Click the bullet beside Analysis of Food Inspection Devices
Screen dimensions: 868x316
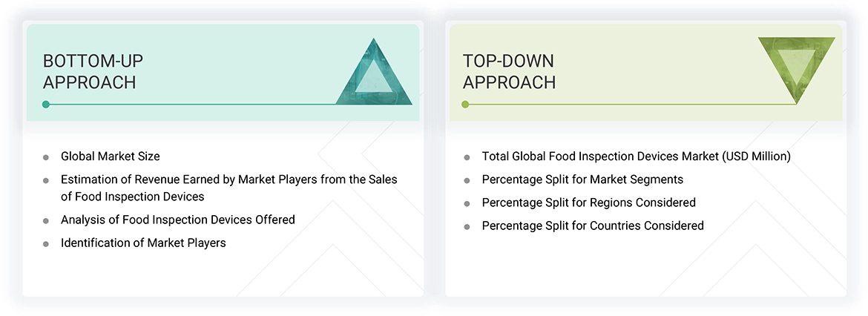46,220
